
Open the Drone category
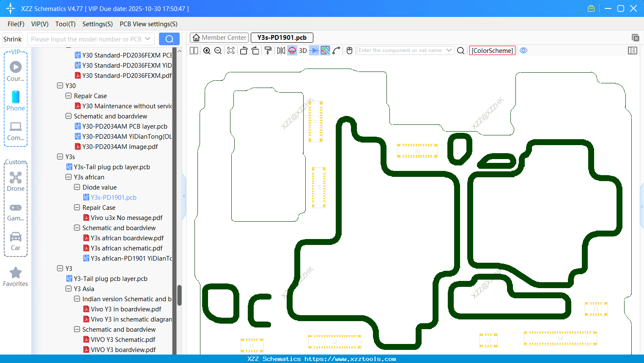coord(16,181)
